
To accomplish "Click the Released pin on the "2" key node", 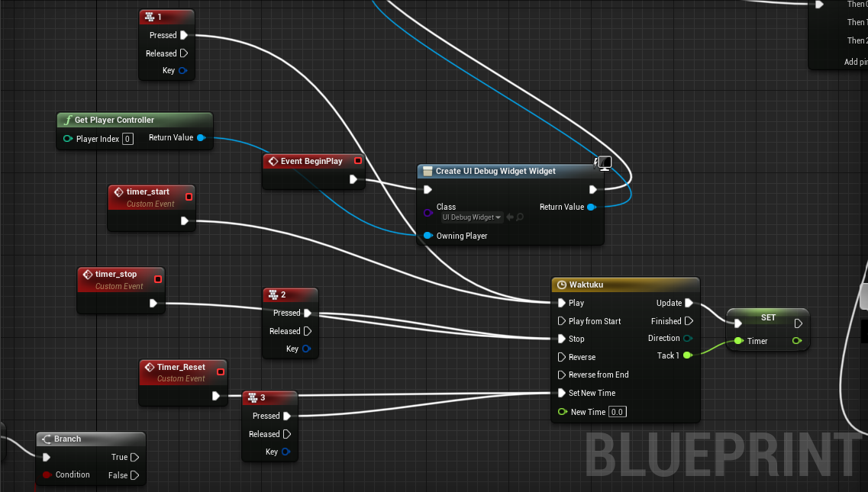I will (x=308, y=331).
